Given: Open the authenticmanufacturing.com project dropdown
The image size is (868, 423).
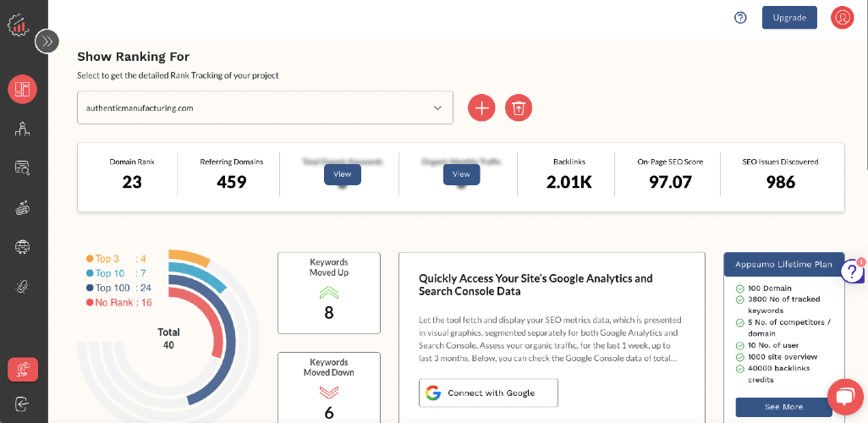Looking at the screenshot, I should (265, 108).
